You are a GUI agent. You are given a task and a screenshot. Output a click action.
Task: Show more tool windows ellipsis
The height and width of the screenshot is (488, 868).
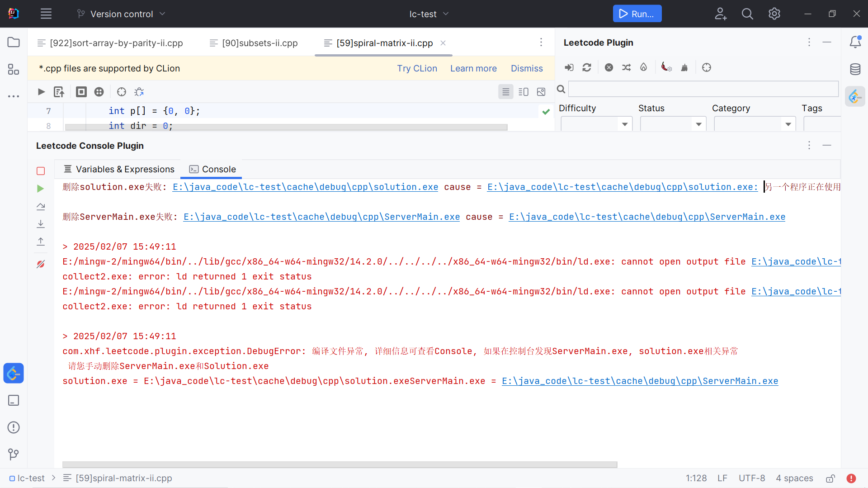14,96
